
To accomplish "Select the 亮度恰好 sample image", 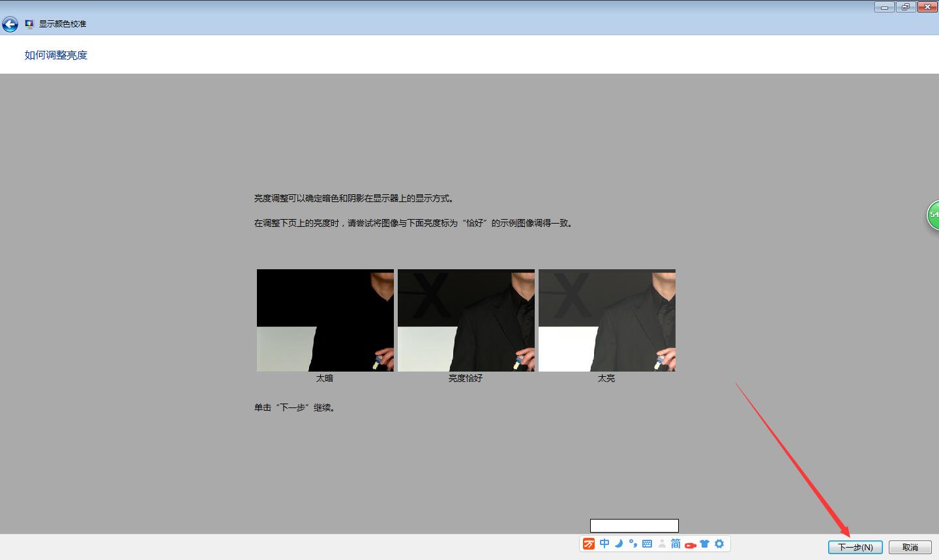I will pos(466,320).
